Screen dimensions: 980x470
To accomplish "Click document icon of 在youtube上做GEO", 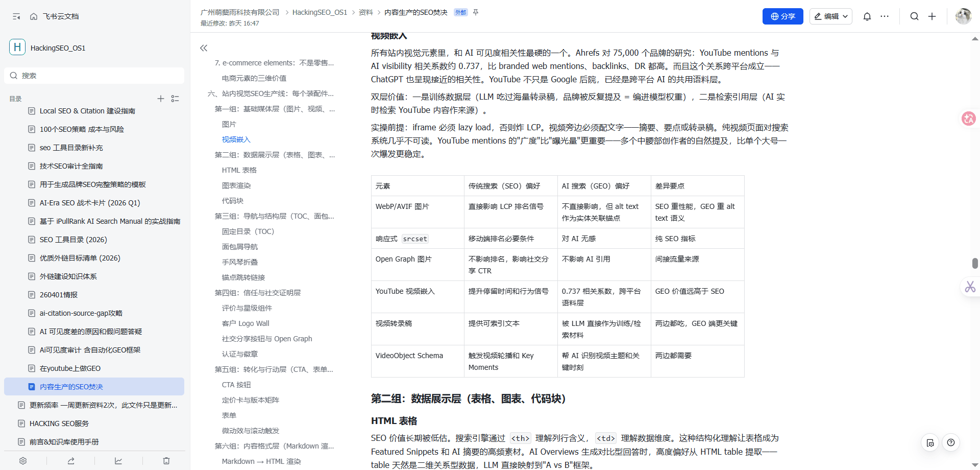I will pyautogui.click(x=32, y=368).
